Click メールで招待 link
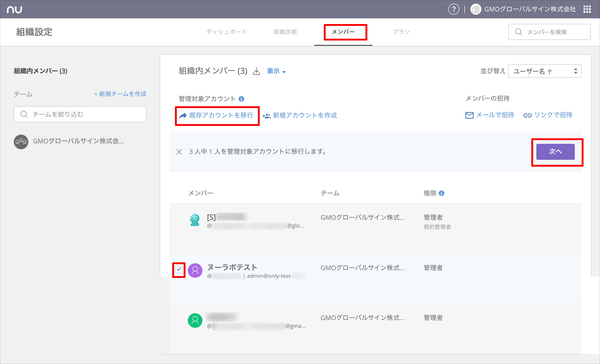 pyautogui.click(x=490, y=115)
